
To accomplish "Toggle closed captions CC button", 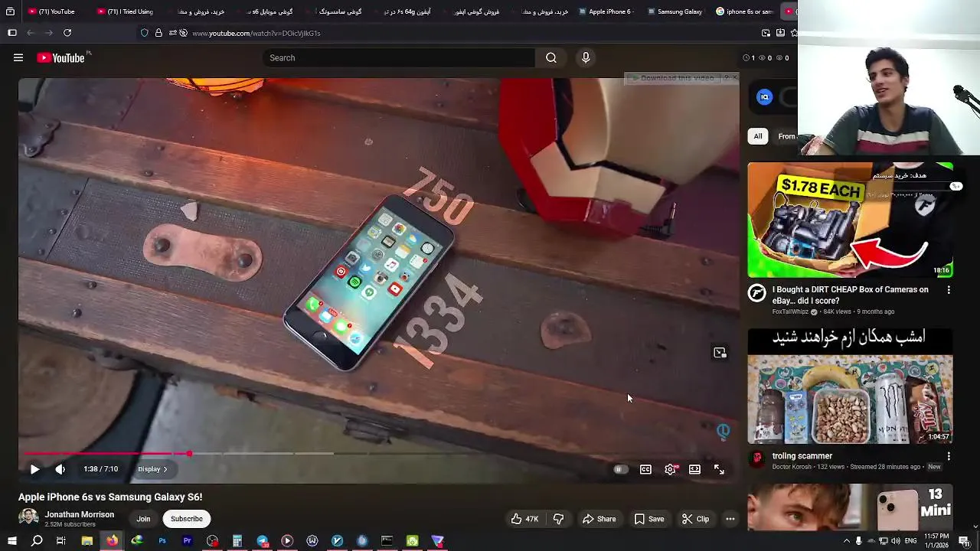I will 645,469.
